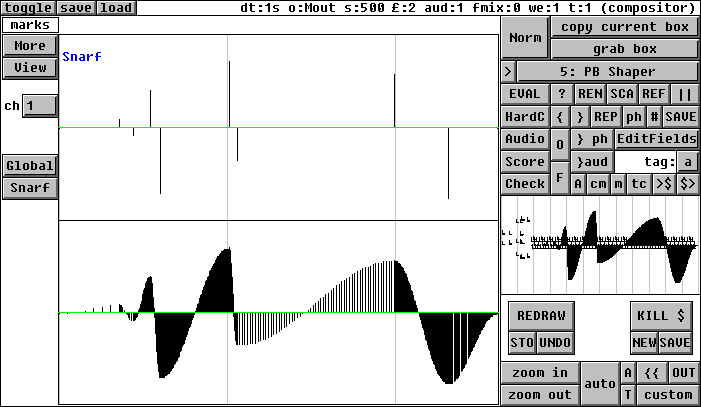Viewport: 701px width, 407px height.
Task: Click the toggle menu item
Action: [x=27, y=8]
